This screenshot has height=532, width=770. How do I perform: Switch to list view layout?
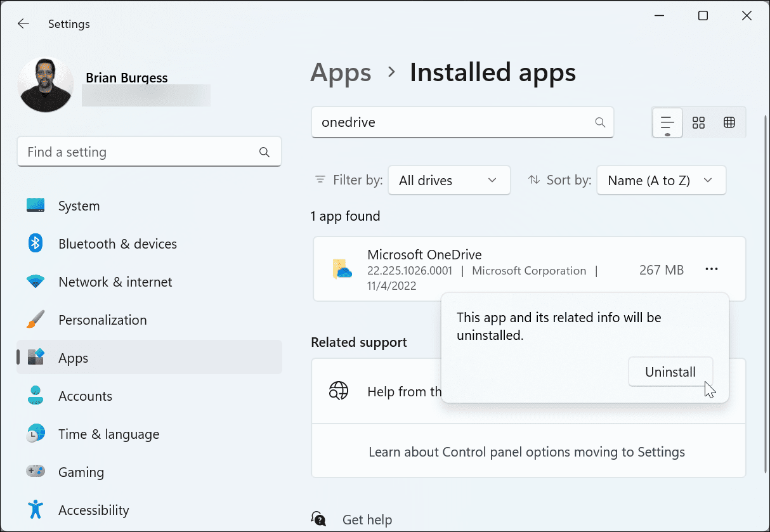(x=667, y=122)
